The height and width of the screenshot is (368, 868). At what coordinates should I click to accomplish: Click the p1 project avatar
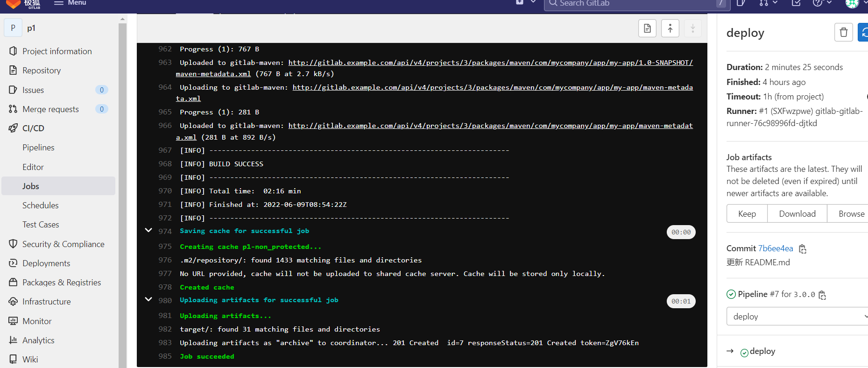13,28
